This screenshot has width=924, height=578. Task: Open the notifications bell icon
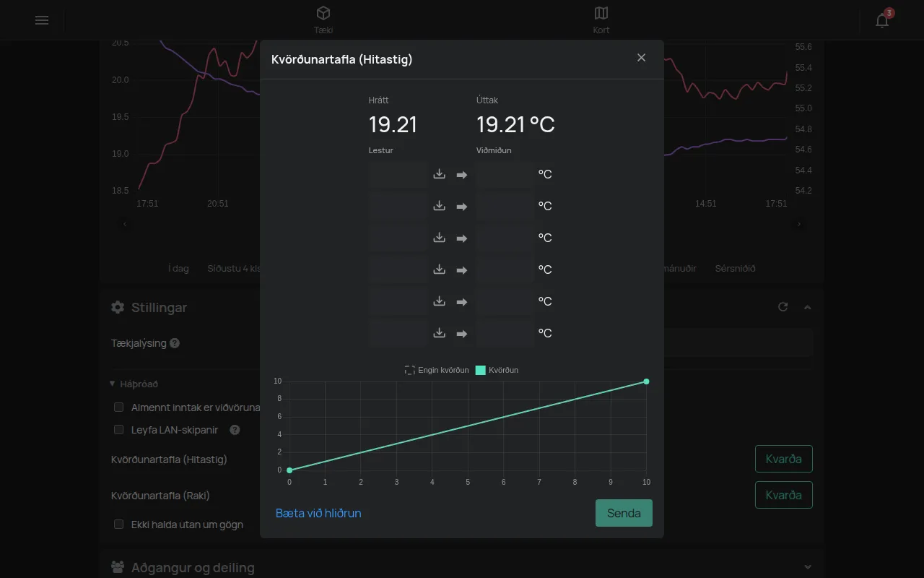pyautogui.click(x=882, y=20)
